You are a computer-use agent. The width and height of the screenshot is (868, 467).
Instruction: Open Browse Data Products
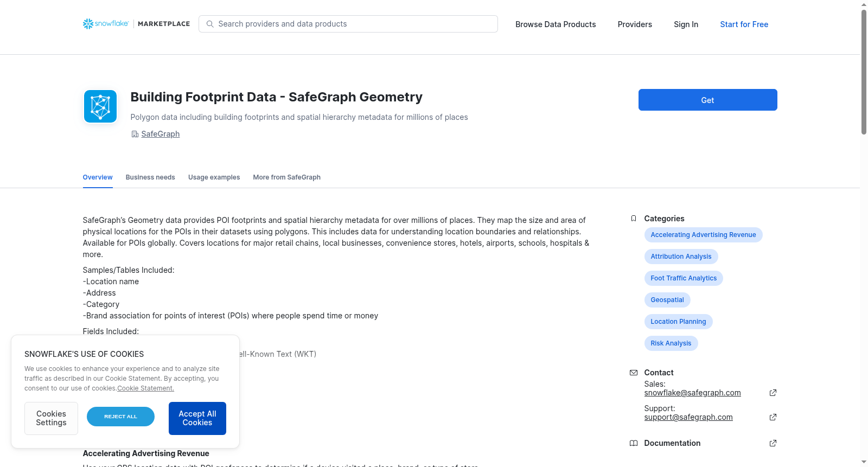(556, 24)
